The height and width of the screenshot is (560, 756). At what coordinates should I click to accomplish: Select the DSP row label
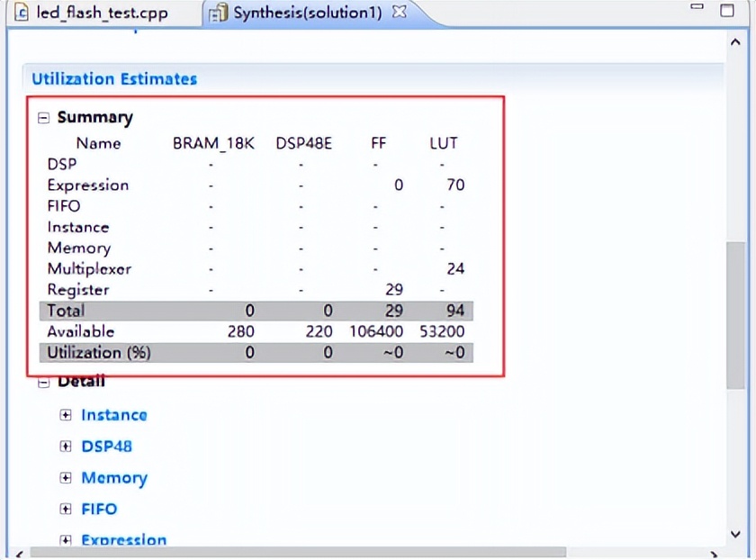[62, 164]
